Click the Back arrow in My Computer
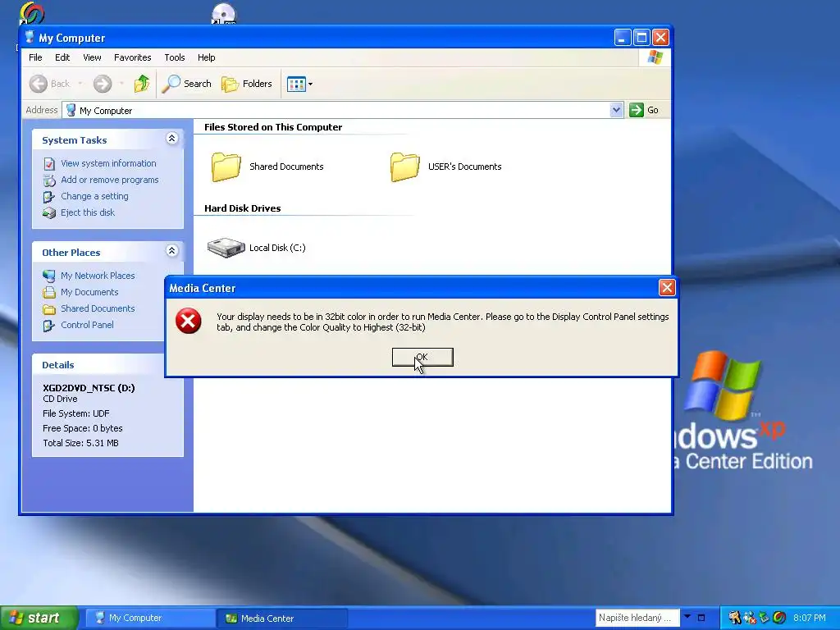840x630 pixels. (39, 84)
